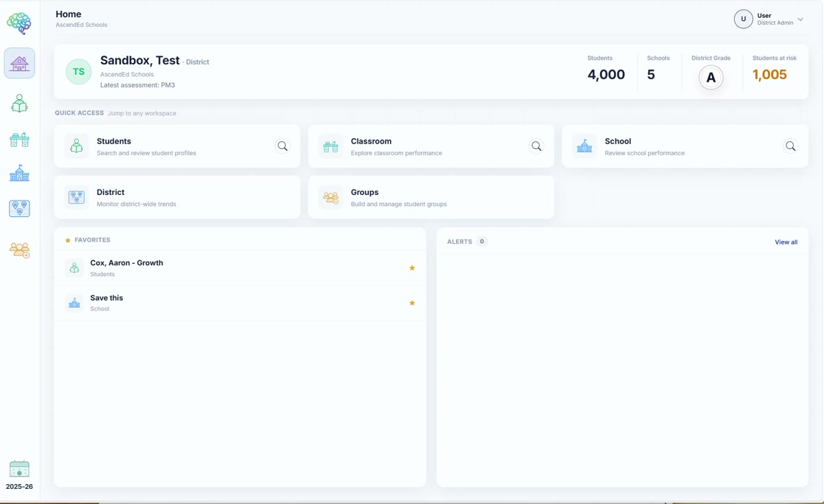Open the Students sidebar icon
This screenshot has height=504, width=824.
point(19,104)
